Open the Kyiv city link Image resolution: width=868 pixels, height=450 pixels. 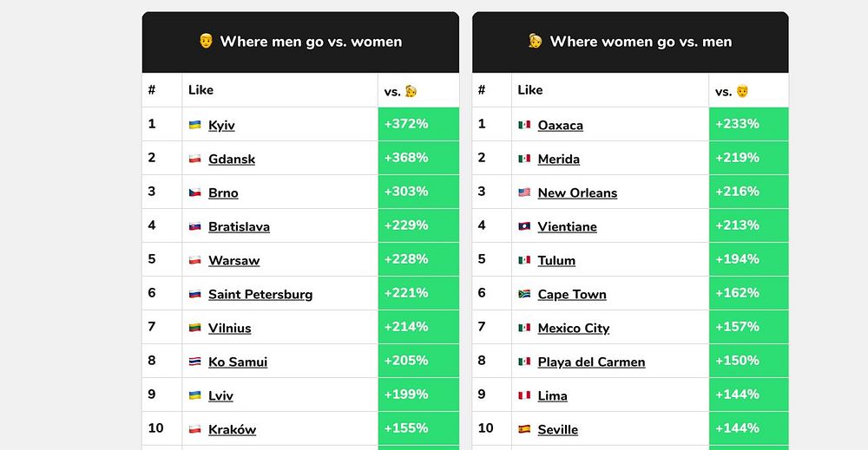(x=221, y=125)
